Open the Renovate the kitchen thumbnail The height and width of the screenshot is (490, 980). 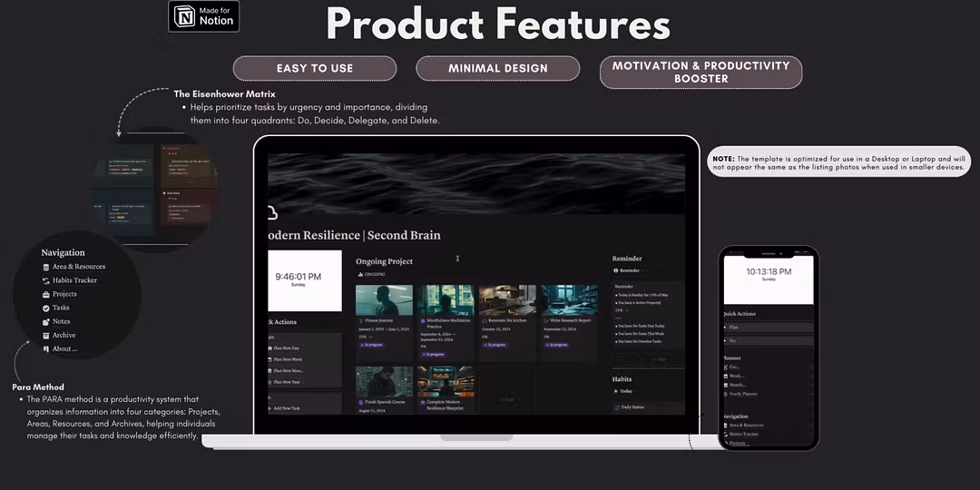pos(507,300)
